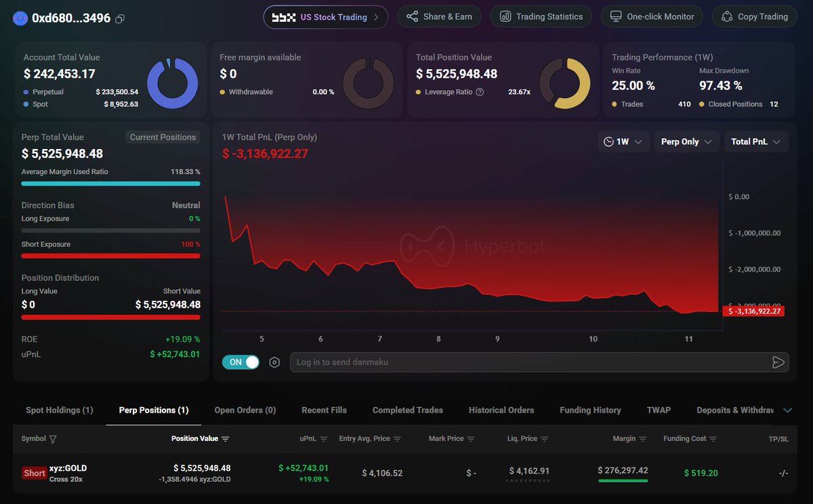Screen dimensions: 813x504
Task: Switch to Perp Positions (1) tab
Action: pyautogui.click(x=154, y=410)
